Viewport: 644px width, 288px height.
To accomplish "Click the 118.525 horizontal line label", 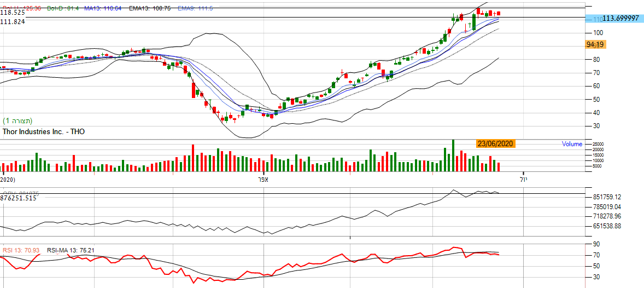I will point(12,12).
